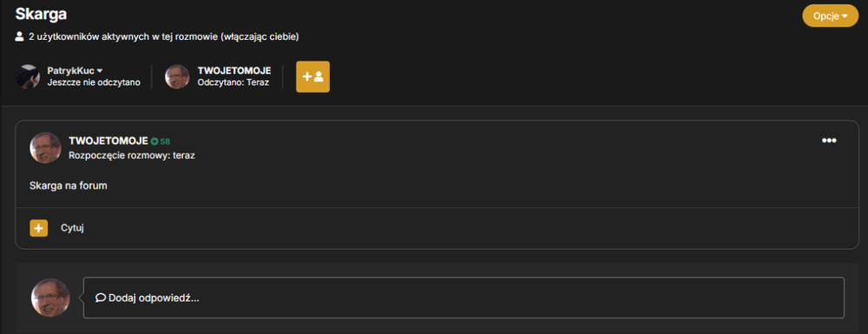Open the three-dots post options menu
Image resolution: width=868 pixels, height=334 pixels.
click(x=829, y=141)
